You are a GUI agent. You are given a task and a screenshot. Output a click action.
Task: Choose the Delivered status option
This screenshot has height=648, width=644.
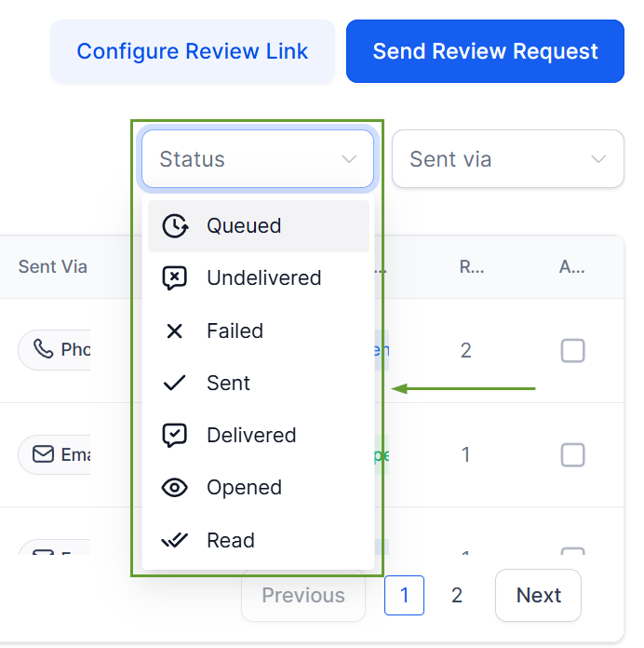coord(251,436)
